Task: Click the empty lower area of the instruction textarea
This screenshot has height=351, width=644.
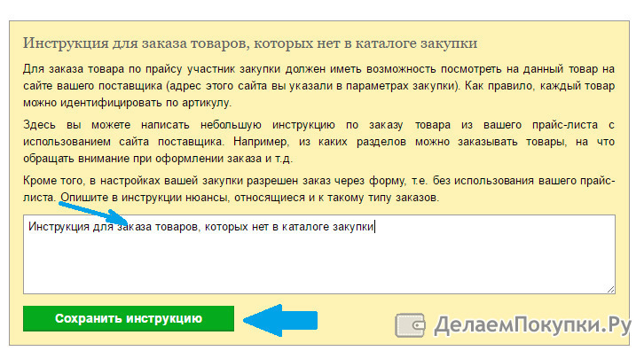Action: pyautogui.click(x=319, y=267)
